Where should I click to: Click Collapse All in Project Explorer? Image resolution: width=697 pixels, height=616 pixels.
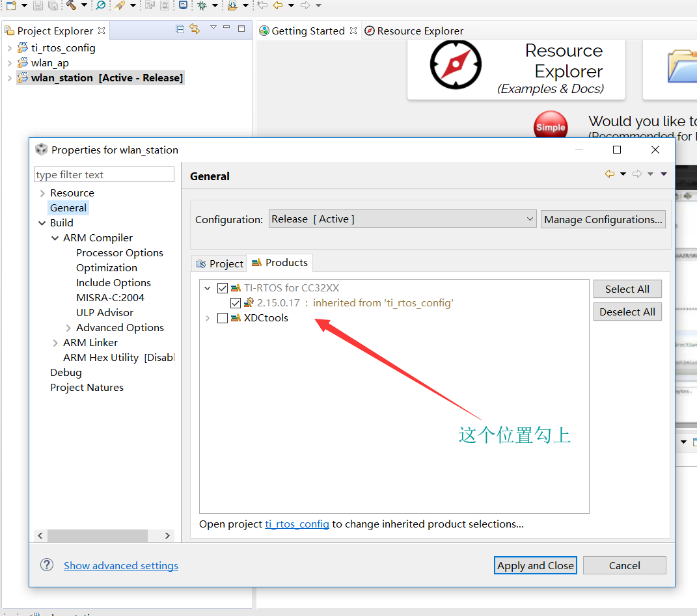180,29
